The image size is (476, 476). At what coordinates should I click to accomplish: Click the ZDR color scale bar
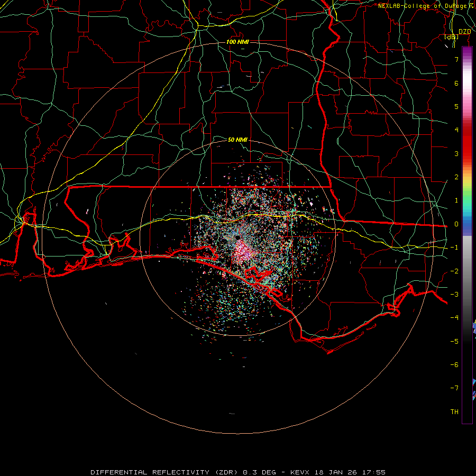coord(467,235)
